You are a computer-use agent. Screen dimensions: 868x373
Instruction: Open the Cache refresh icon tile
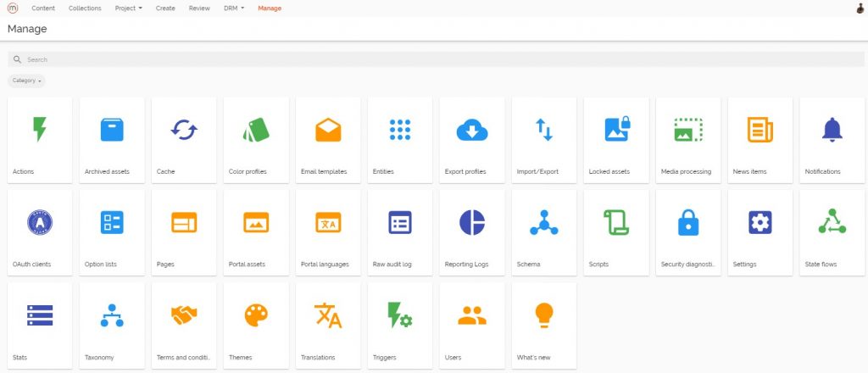[184, 130]
